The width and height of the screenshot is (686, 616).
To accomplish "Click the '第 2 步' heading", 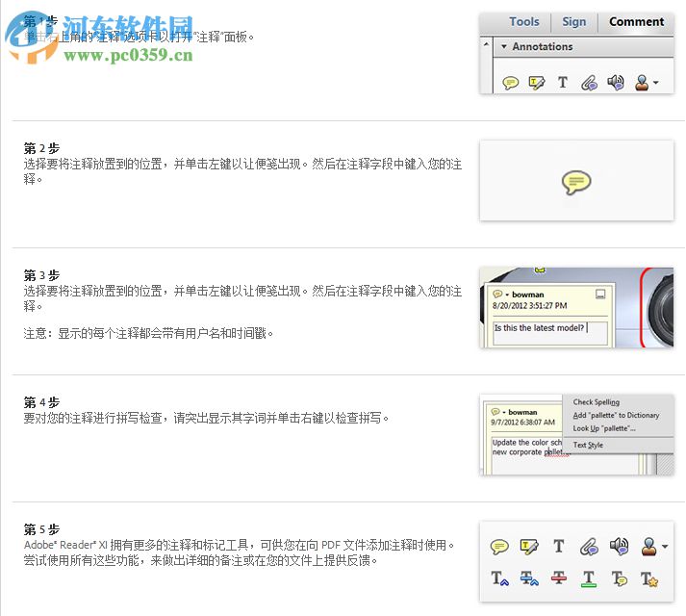I will coord(41,148).
